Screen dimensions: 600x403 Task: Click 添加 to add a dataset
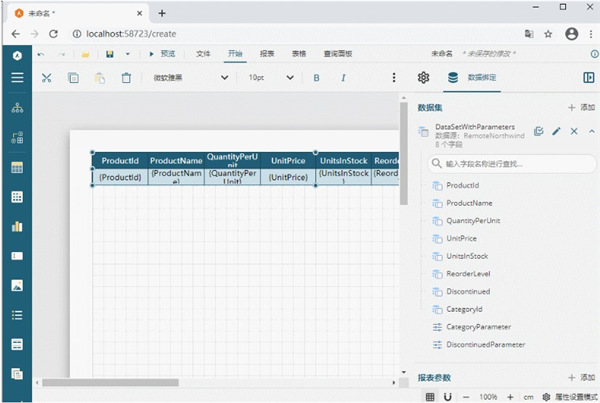coord(579,107)
